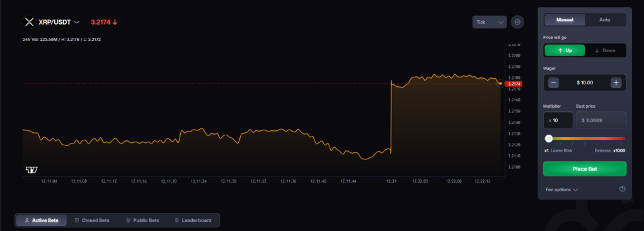Viewport: 644px width, 231px height.
Task: Click the 12:22:12 time axis label
Action: coord(483,181)
